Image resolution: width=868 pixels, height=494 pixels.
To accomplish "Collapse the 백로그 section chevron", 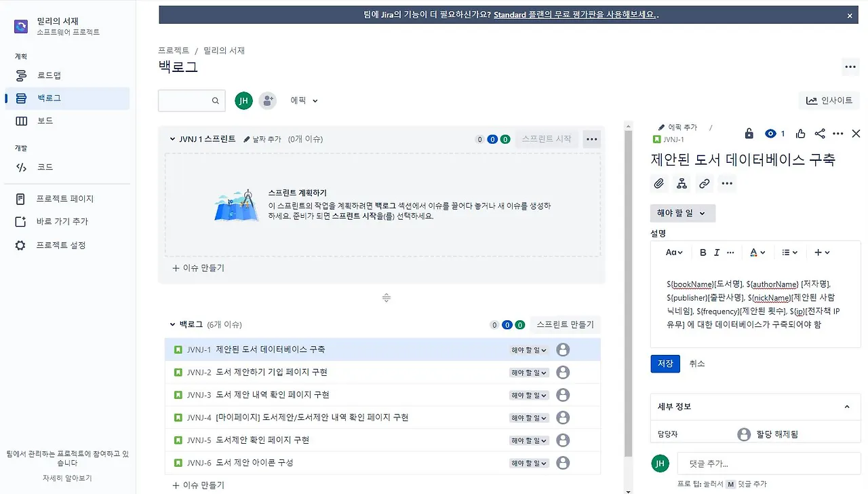I will (172, 324).
